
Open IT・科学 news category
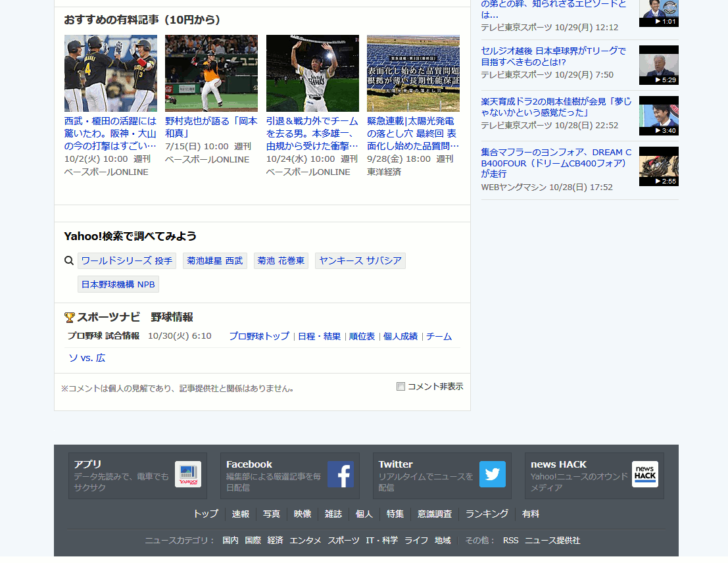[x=381, y=541]
